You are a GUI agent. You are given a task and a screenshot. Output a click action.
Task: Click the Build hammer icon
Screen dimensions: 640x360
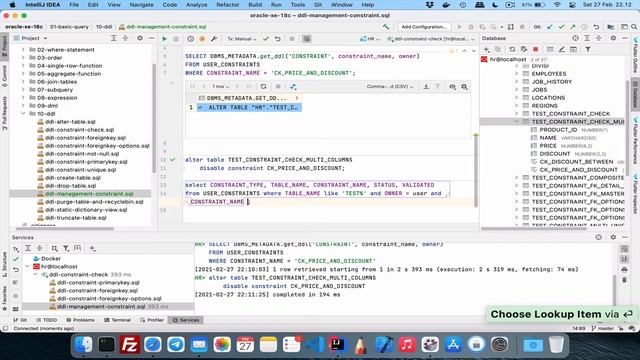pyautogui.click(x=386, y=27)
